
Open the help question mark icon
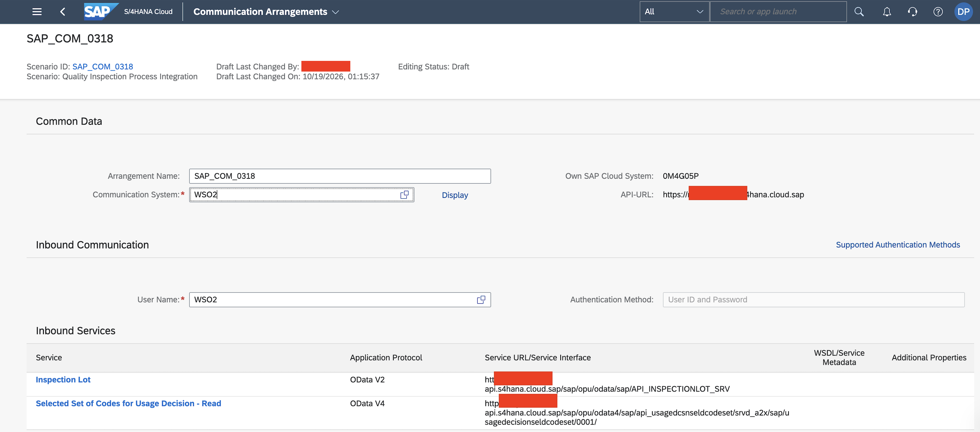938,12
